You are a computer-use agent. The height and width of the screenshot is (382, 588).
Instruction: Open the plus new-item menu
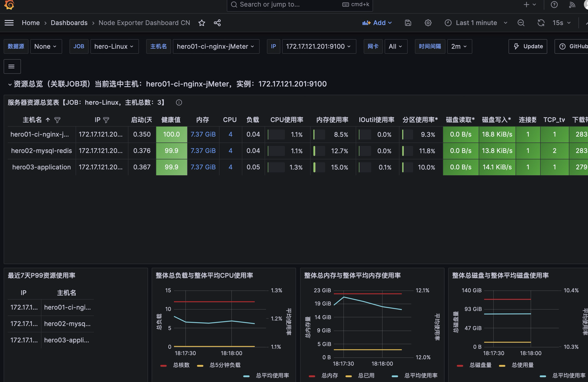(x=529, y=5)
